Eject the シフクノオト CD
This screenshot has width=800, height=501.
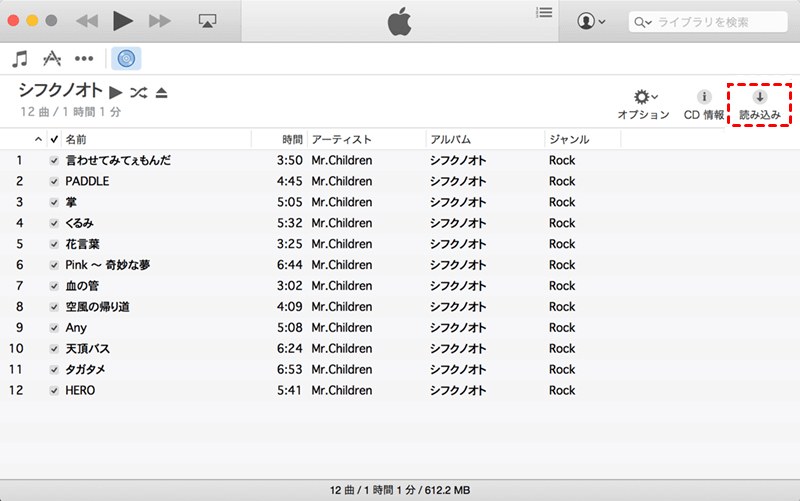pyautogui.click(x=162, y=93)
